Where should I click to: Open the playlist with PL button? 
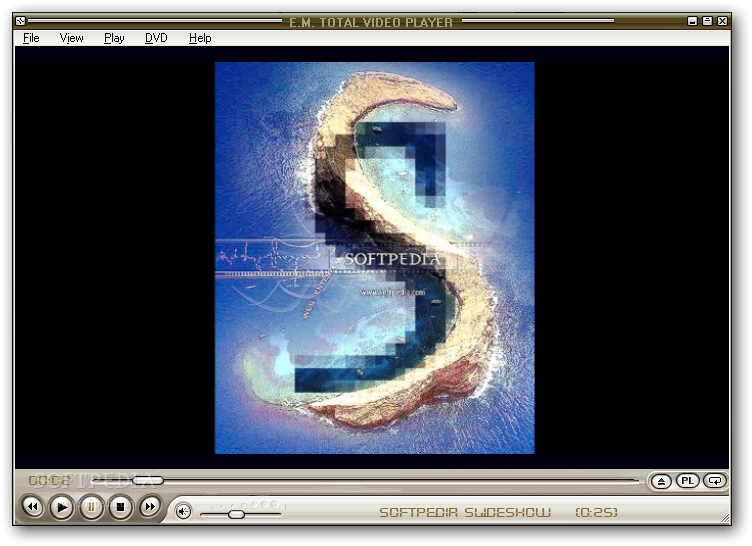(x=688, y=481)
